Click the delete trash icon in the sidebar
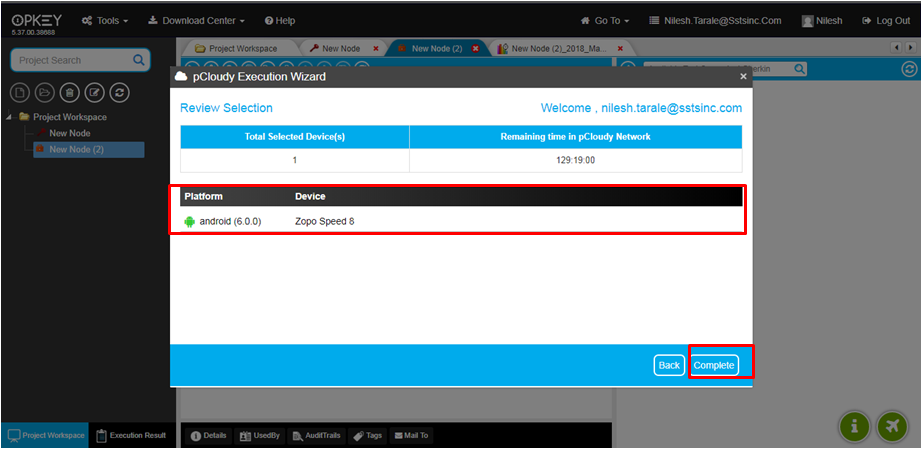 click(x=69, y=92)
